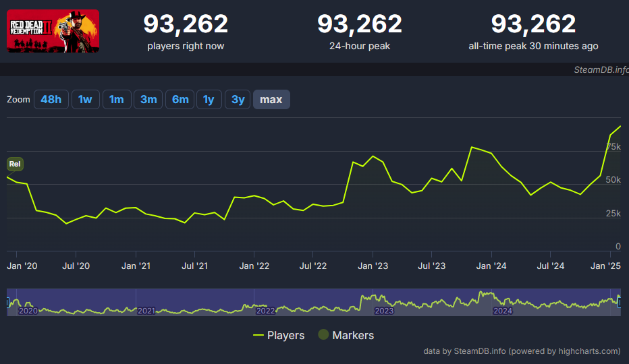Select the 1y zoom range
629x364 pixels.
point(209,99)
